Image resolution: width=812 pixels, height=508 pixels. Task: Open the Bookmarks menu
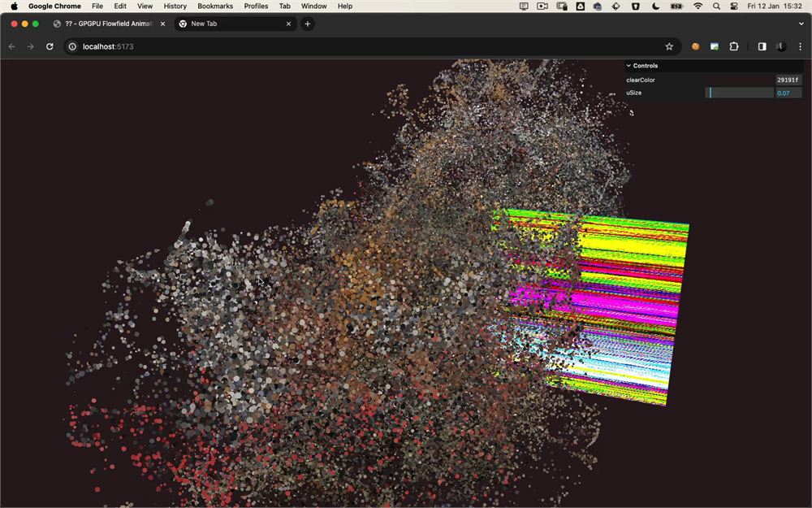[215, 7]
